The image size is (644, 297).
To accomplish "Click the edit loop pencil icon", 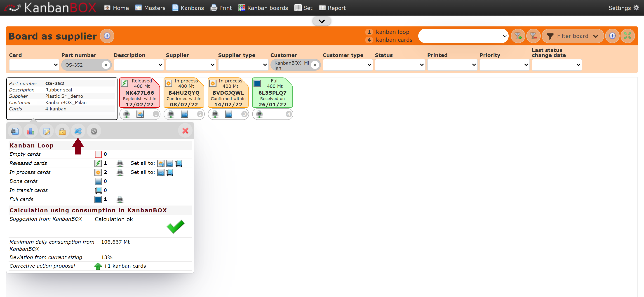I will pyautogui.click(x=47, y=131).
